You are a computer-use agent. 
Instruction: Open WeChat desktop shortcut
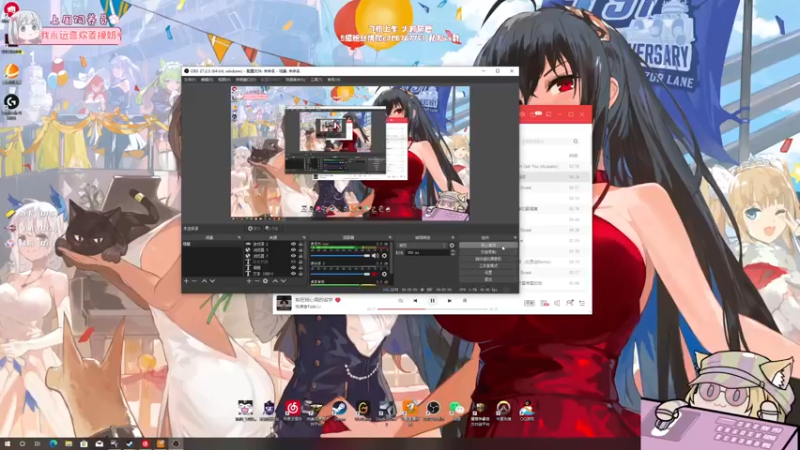[x=456, y=409]
